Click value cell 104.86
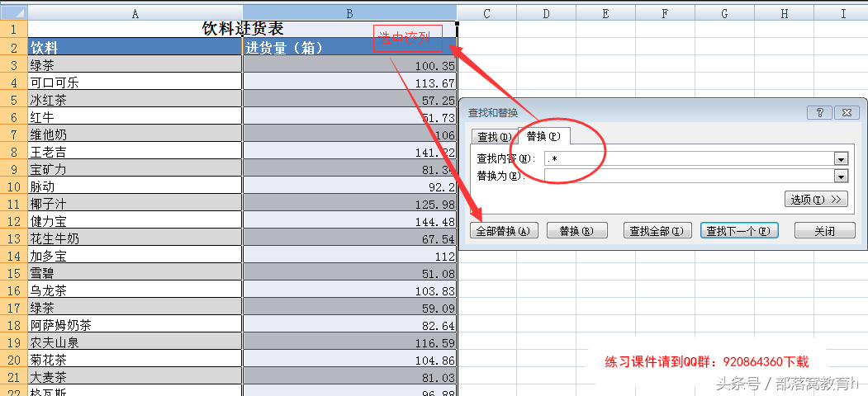The width and height of the screenshot is (868, 396). tap(350, 360)
